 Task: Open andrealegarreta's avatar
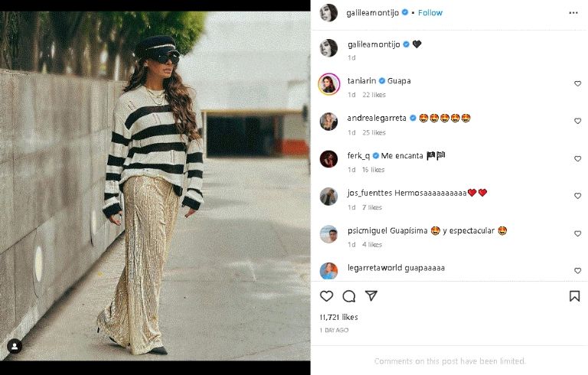328,121
